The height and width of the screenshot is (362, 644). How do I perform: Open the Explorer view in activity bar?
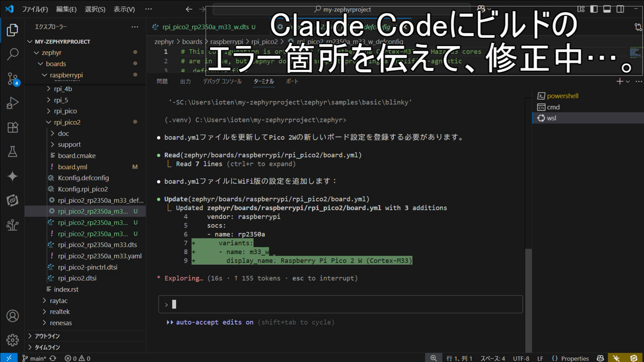[12, 30]
